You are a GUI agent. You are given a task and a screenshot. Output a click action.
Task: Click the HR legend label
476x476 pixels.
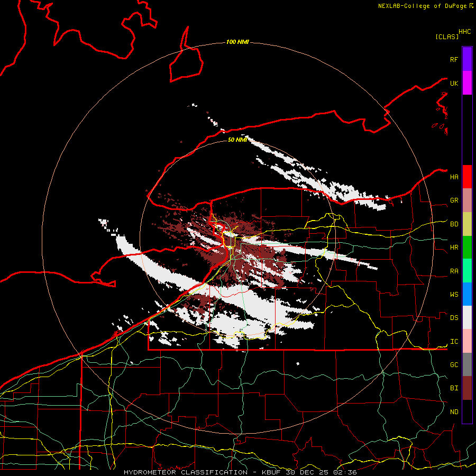pyautogui.click(x=454, y=248)
